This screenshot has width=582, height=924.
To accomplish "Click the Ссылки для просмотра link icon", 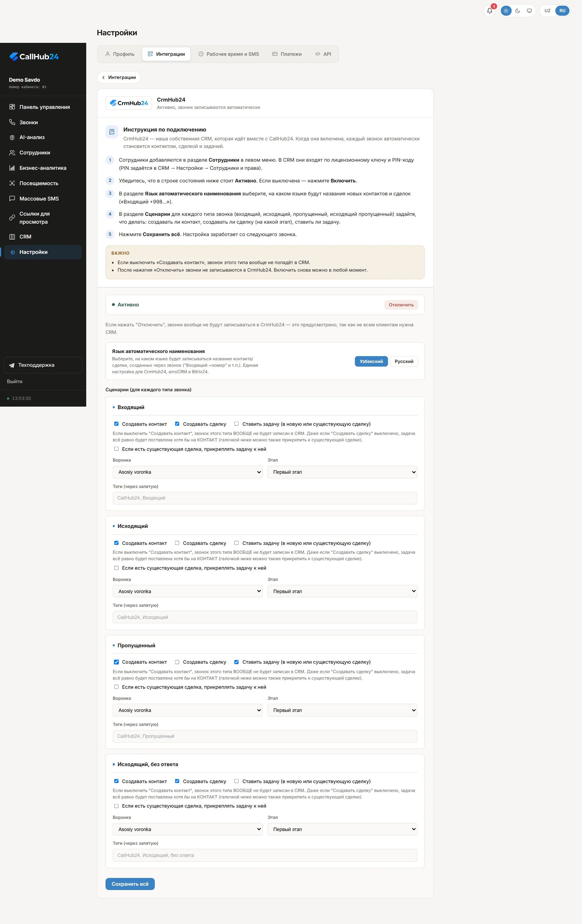I will tap(12, 217).
